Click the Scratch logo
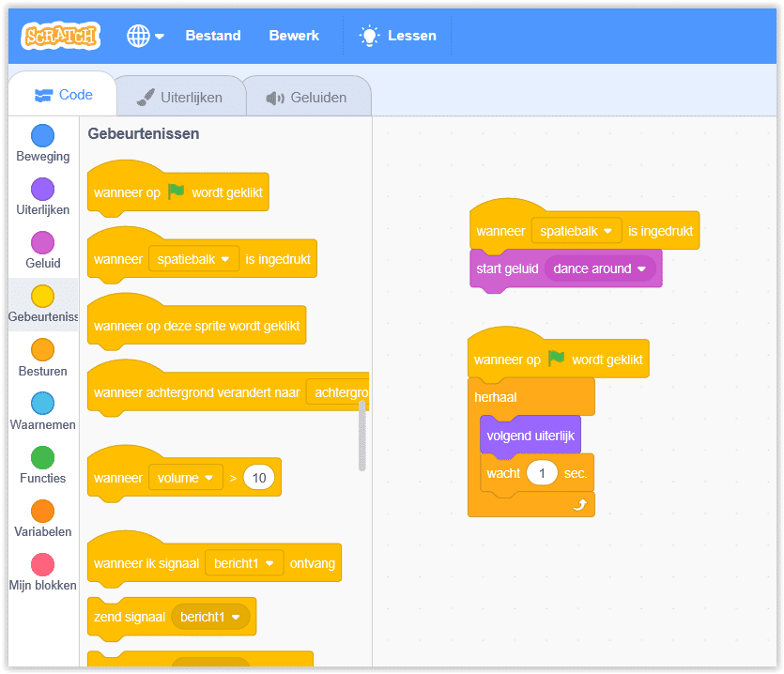This screenshot has height=674, width=784. click(61, 37)
